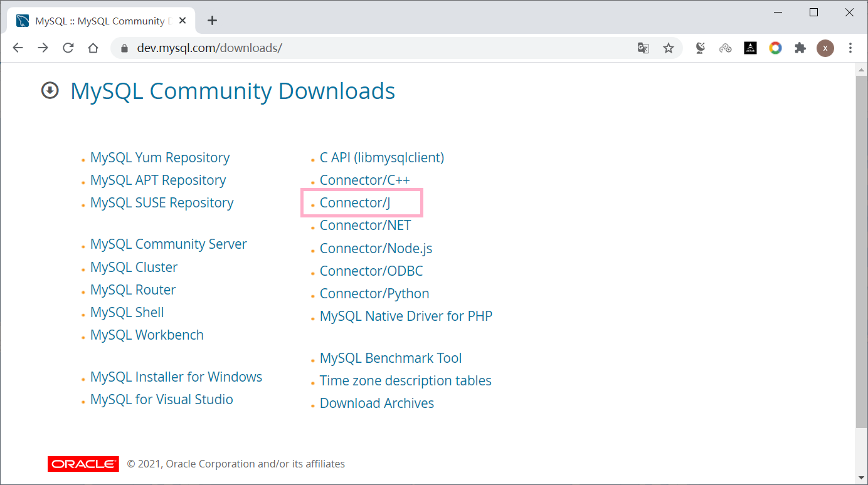
Task: Open Connector/J download link
Action: [x=355, y=202]
